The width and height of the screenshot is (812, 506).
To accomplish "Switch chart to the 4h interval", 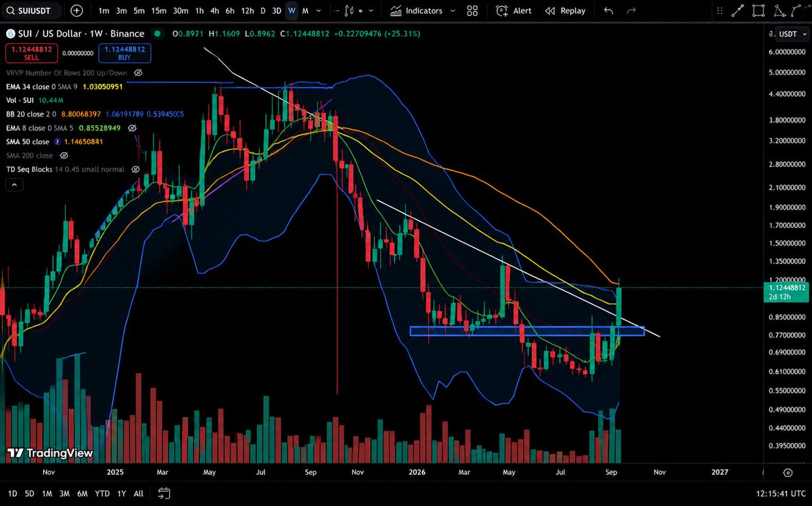I will coord(215,11).
